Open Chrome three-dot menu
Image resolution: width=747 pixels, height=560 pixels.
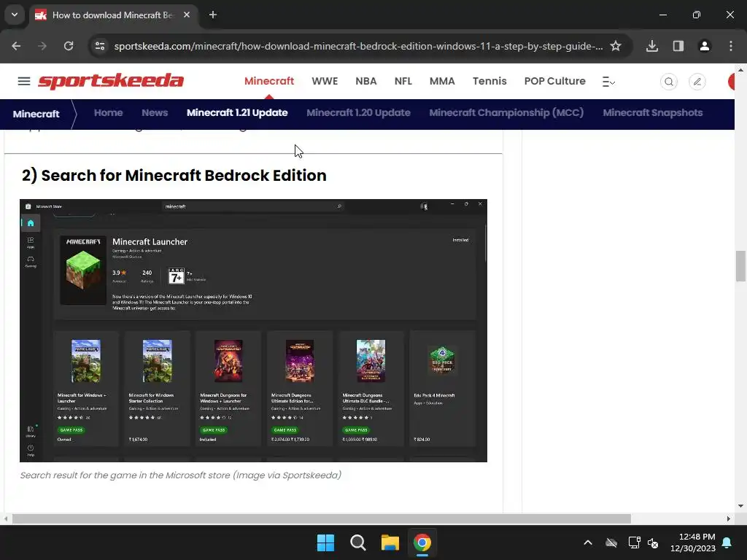[731, 46]
